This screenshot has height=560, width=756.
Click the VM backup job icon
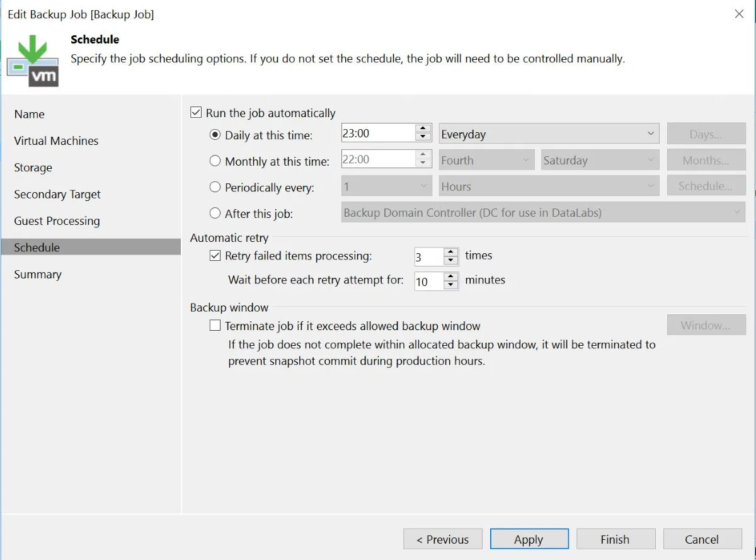click(x=32, y=60)
